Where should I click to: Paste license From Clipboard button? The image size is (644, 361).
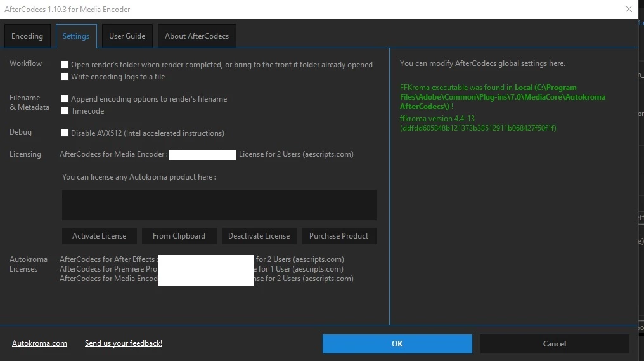pyautogui.click(x=179, y=236)
